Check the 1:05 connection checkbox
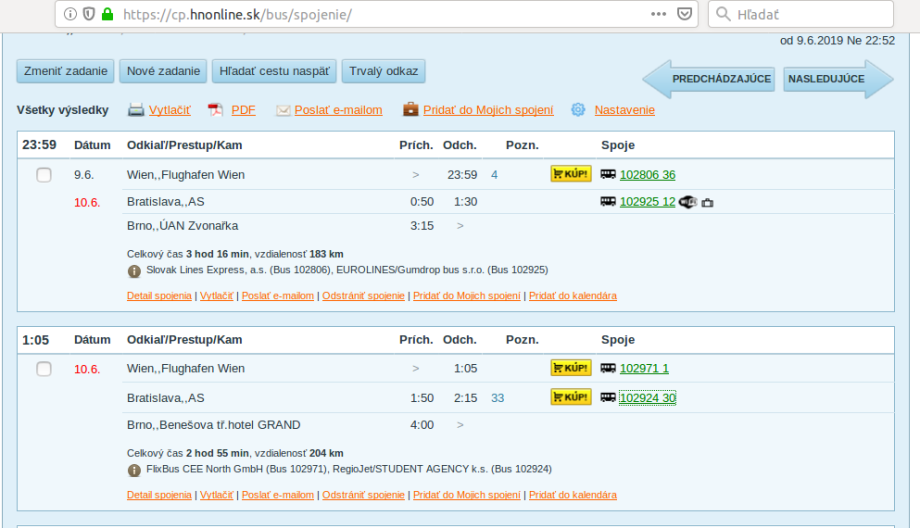 (x=44, y=369)
